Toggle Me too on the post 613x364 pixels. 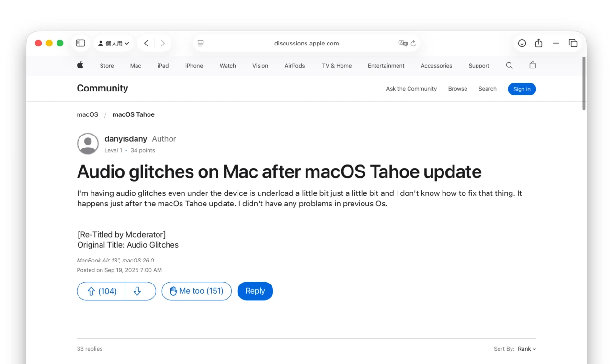tap(196, 291)
